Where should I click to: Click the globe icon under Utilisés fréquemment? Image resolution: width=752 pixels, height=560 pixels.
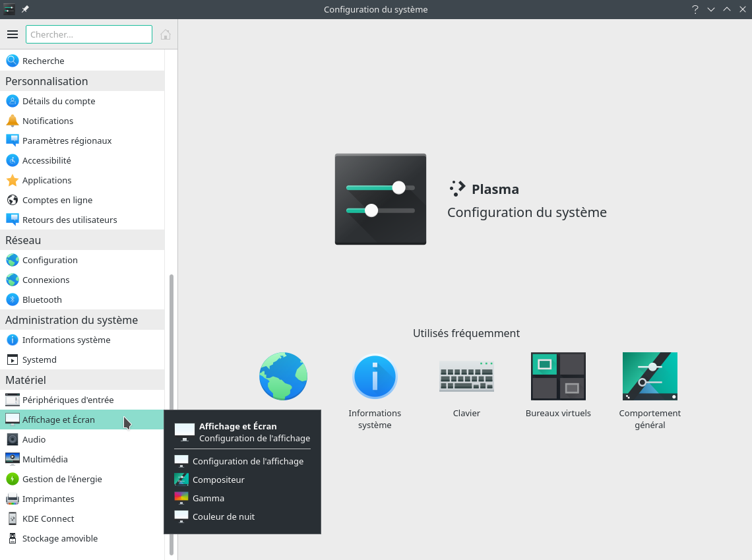tap(283, 377)
